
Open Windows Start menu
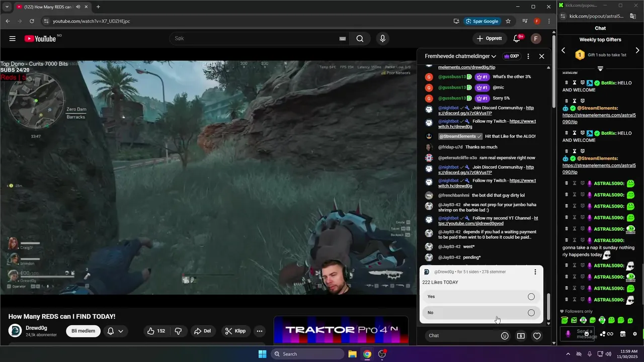pyautogui.click(x=262, y=354)
